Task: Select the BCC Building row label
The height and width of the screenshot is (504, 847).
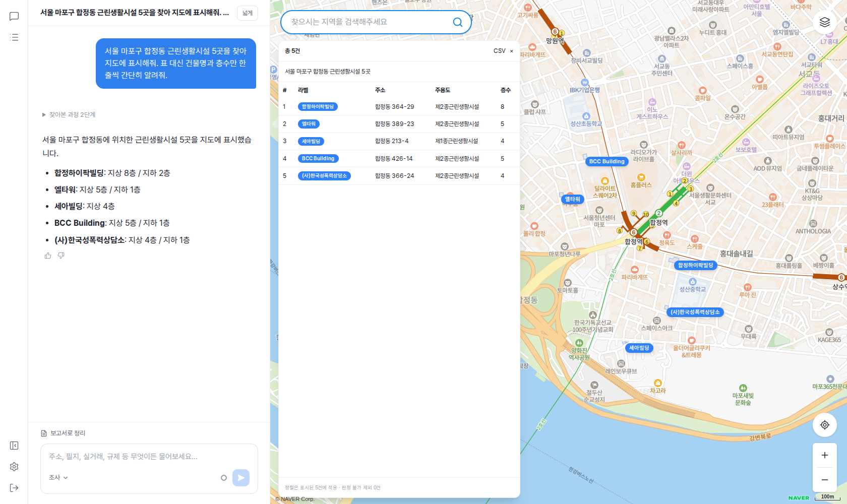Action: 318,159
